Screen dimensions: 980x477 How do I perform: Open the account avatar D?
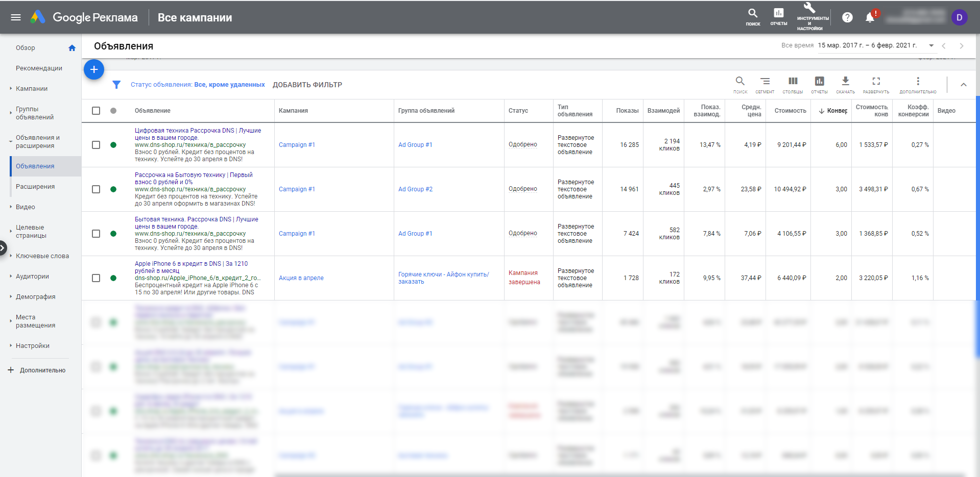(x=960, y=17)
